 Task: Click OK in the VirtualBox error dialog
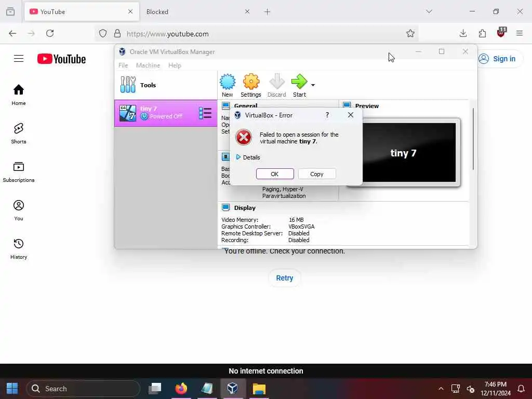[275, 174]
